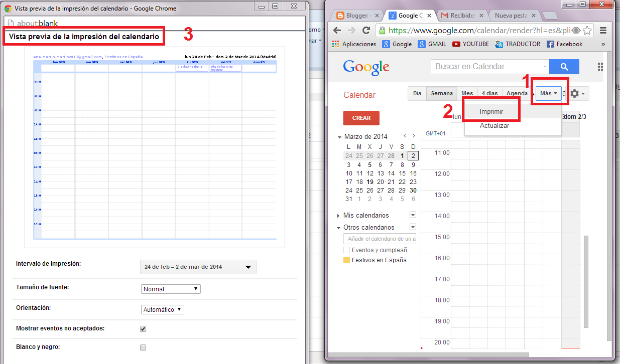Open the Tamaño de fuente dropdown

pyautogui.click(x=171, y=289)
